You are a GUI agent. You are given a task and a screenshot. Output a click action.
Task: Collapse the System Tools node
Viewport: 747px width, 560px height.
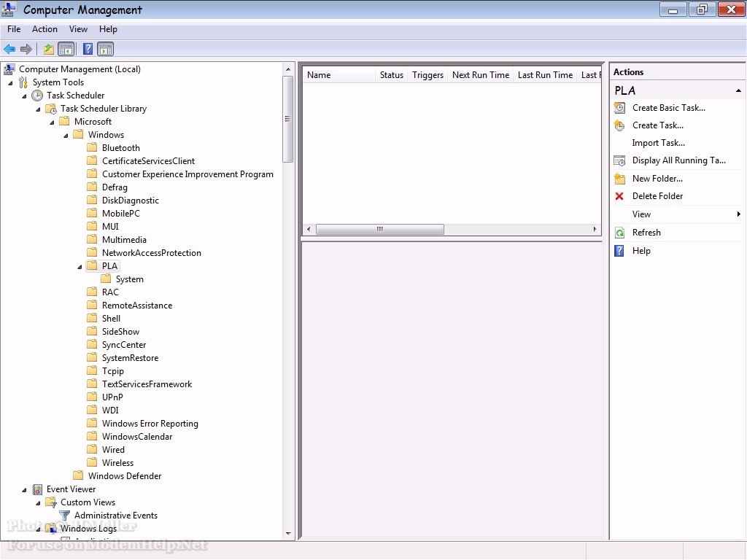tap(10, 83)
